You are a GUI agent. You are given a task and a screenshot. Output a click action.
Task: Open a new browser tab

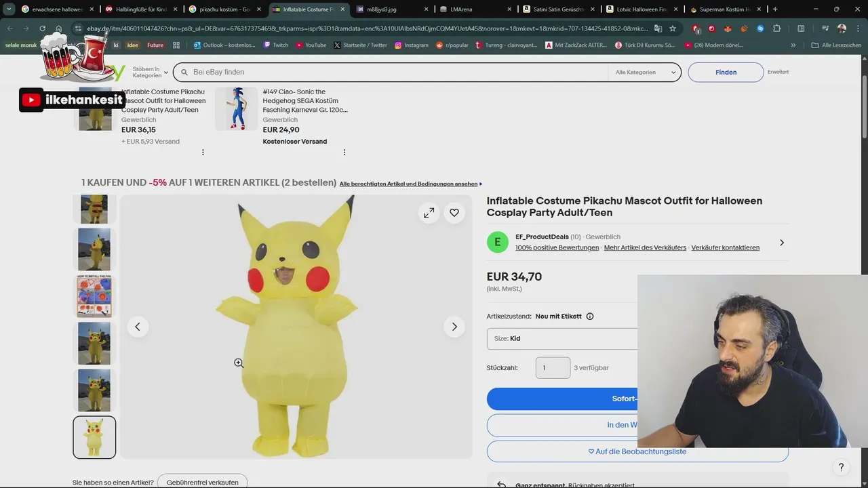click(x=775, y=9)
